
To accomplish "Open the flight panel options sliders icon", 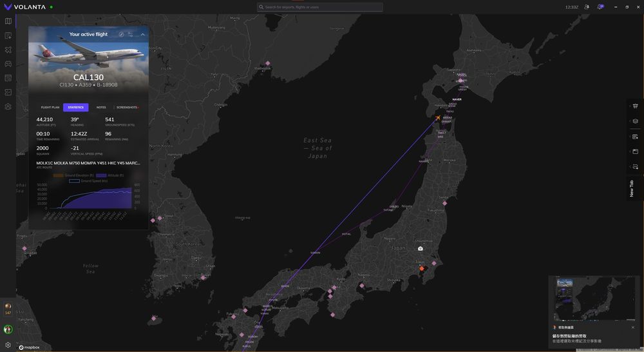I will pyautogui.click(x=131, y=34).
